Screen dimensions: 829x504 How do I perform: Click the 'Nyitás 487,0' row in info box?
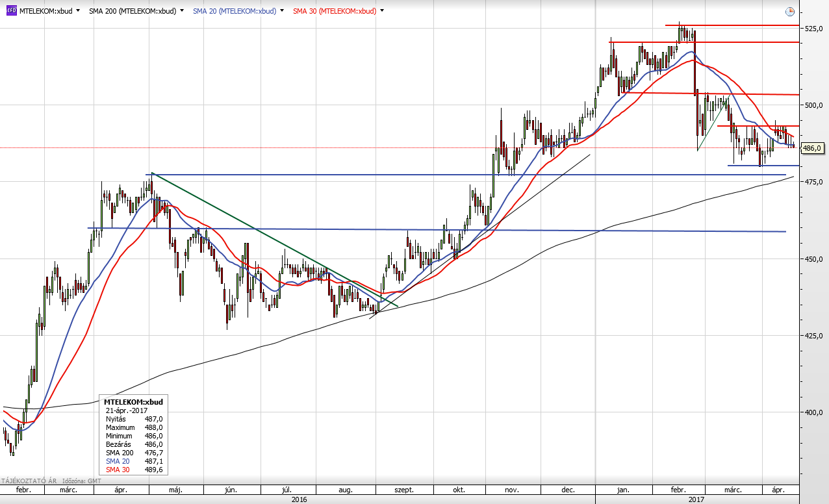pos(134,420)
